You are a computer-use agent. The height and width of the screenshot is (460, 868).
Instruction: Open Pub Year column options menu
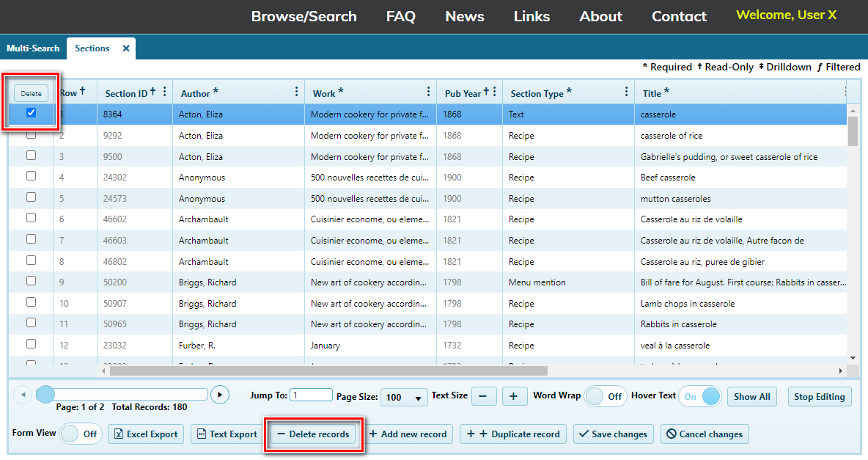pyautogui.click(x=495, y=92)
